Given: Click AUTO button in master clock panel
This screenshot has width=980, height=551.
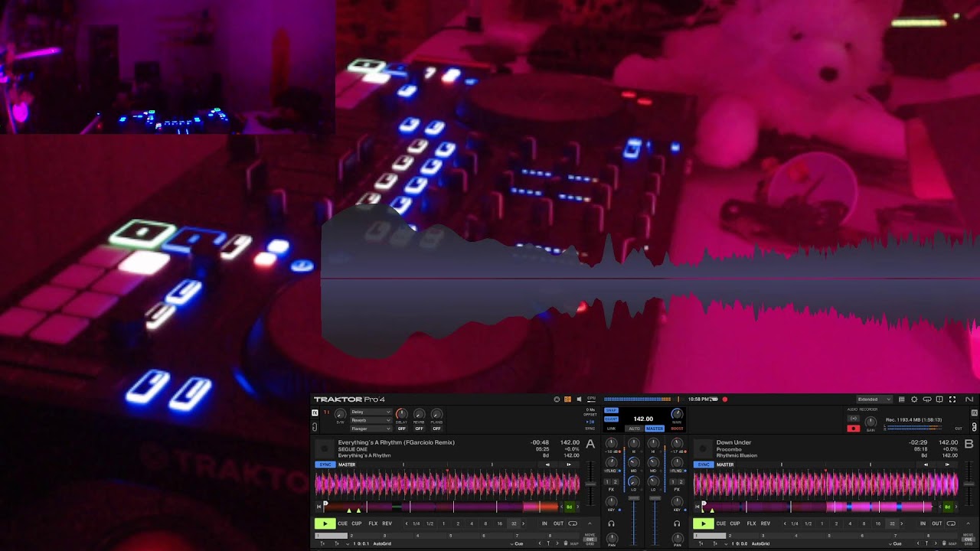Looking at the screenshot, I should coord(635,429).
